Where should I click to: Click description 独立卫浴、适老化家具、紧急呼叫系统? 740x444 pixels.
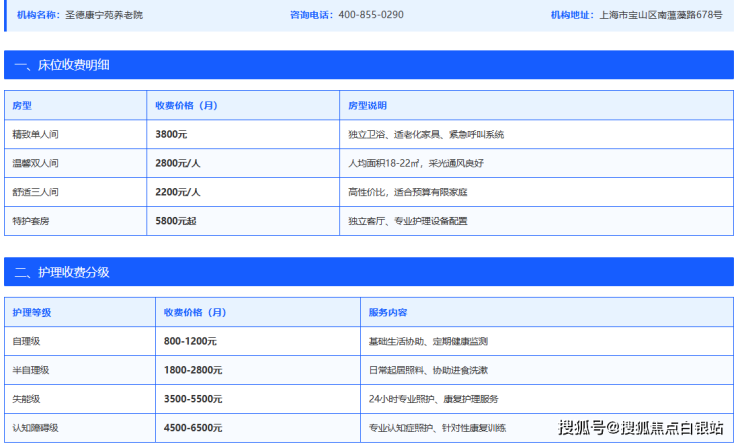pos(426,134)
